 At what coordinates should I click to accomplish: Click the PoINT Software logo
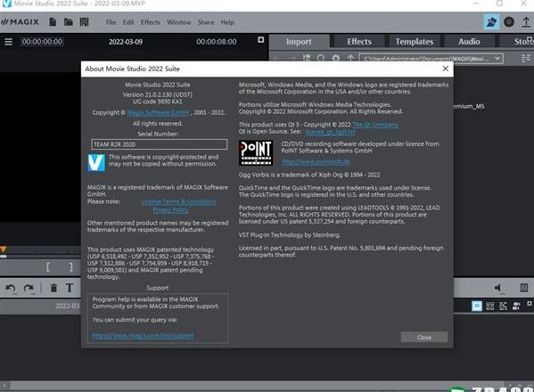[x=256, y=152]
